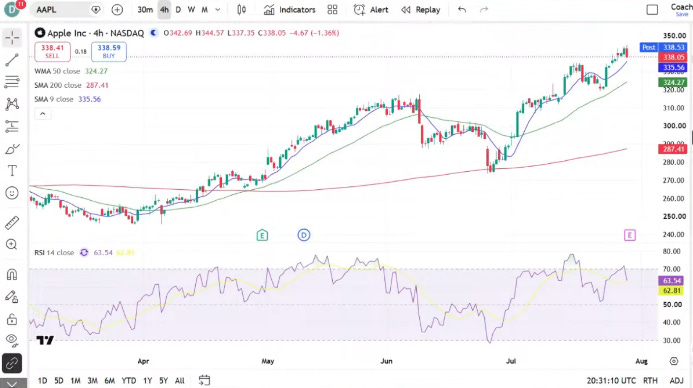Toggle stay in drawing mode
693x388 pixels.
[12, 297]
